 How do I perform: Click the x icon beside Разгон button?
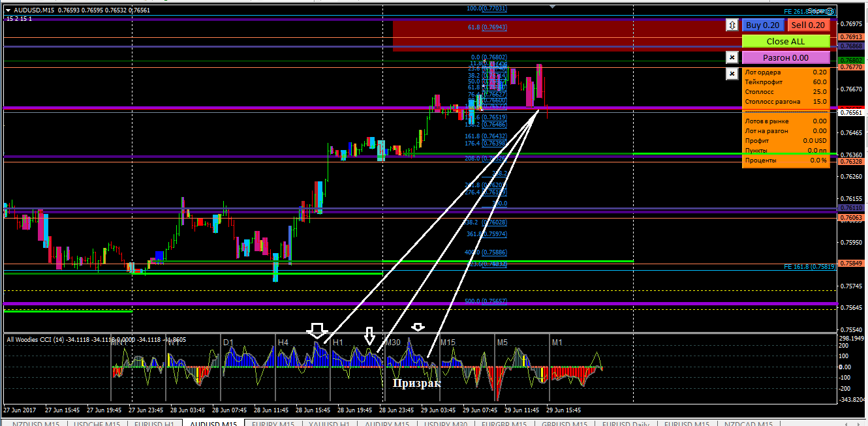732,57
